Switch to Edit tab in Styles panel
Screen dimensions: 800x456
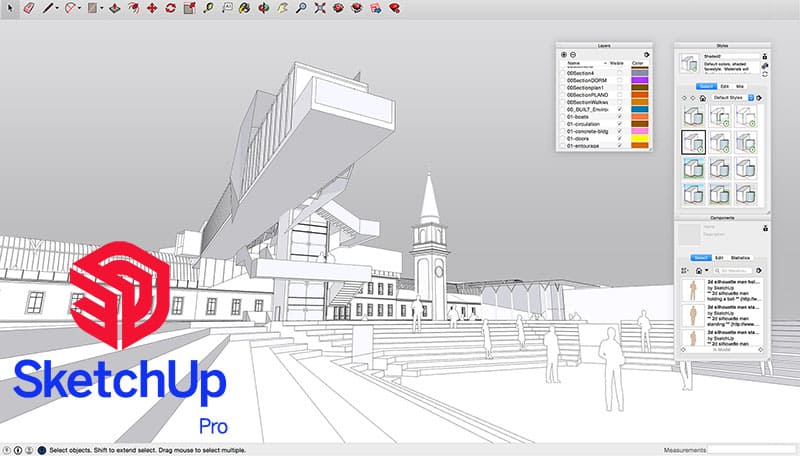(x=724, y=87)
